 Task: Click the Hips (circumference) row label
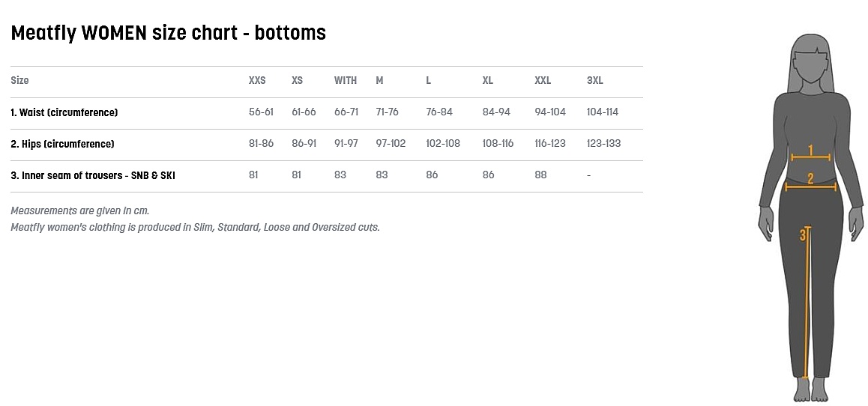point(62,144)
